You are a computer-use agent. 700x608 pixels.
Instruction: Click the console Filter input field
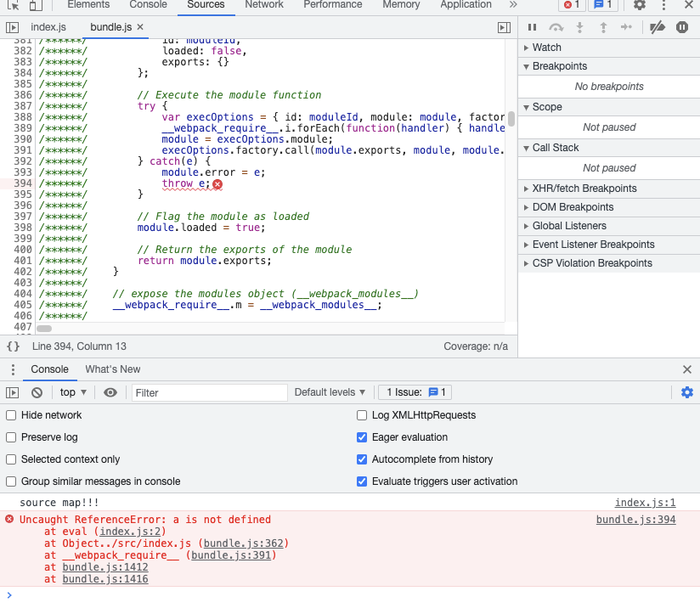coord(210,393)
